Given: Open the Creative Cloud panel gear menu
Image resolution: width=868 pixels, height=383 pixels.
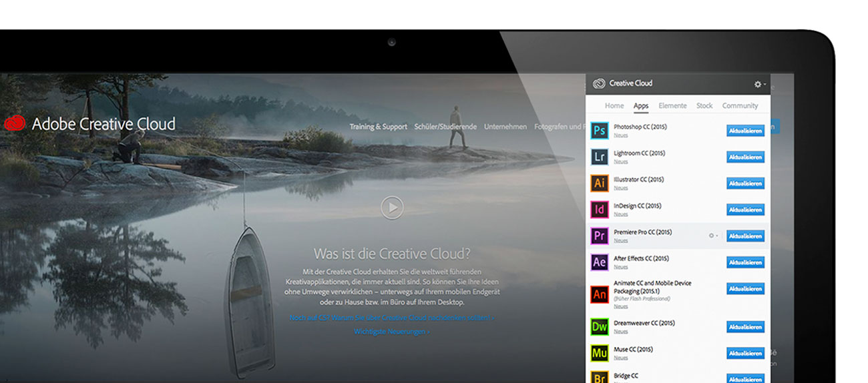Looking at the screenshot, I should click(x=758, y=84).
